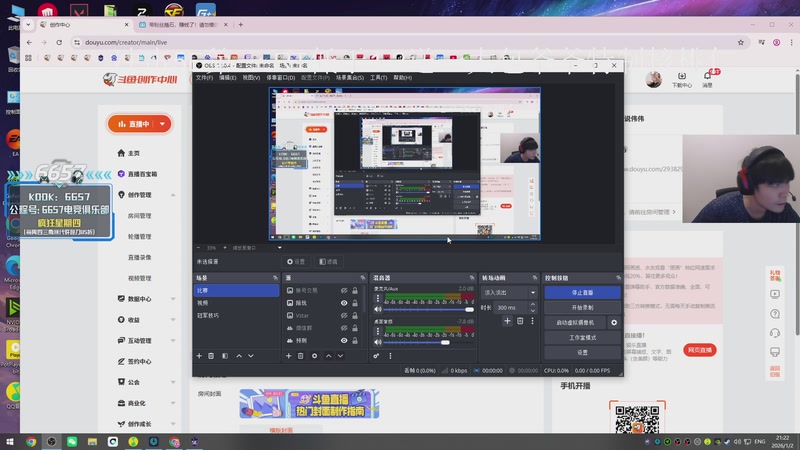Open desktop audio channel options menu
This screenshot has height=450, width=800.
click(378, 331)
